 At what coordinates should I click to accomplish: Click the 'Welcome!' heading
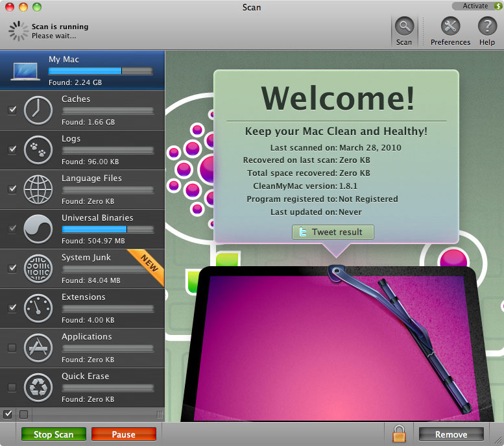pos(338,98)
